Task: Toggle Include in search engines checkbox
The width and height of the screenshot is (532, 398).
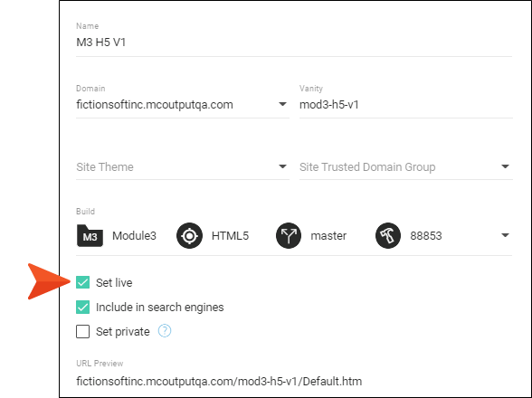Action: pos(83,307)
